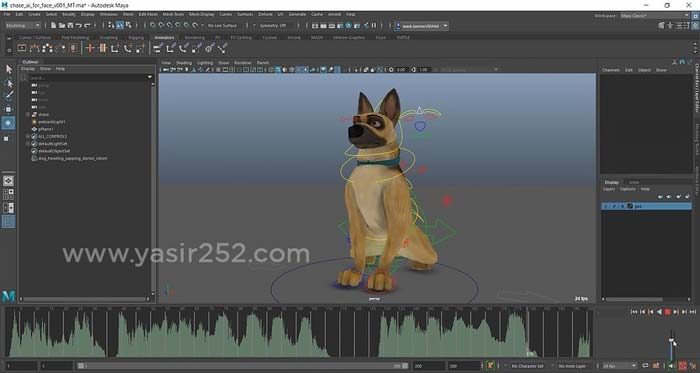Click the Outliner horizontal scrollbar
700x373 pixels.
coord(85,299)
